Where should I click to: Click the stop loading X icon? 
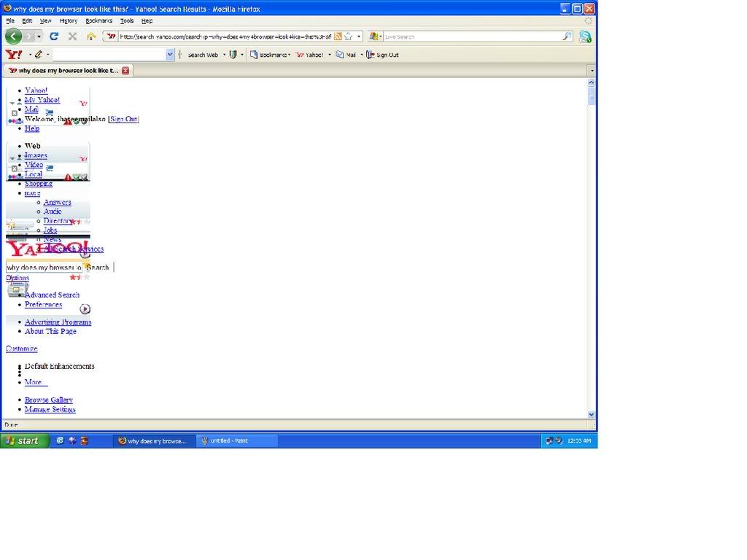pyautogui.click(x=72, y=36)
